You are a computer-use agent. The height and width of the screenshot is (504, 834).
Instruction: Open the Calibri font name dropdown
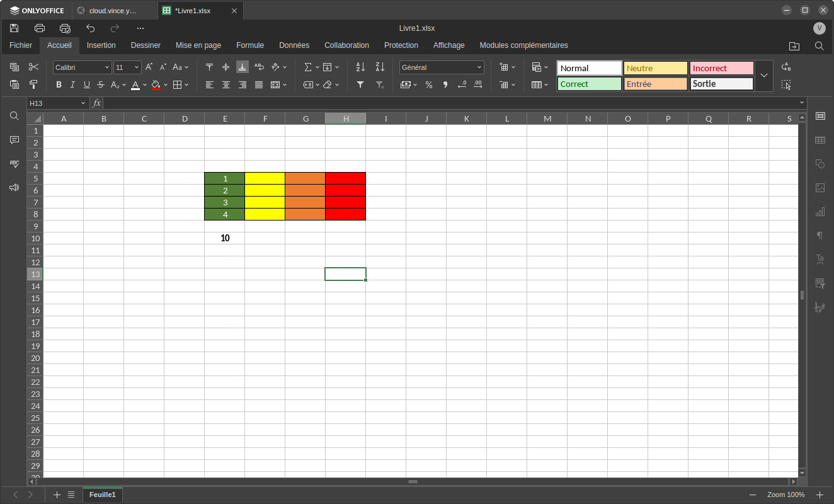click(x=82, y=67)
